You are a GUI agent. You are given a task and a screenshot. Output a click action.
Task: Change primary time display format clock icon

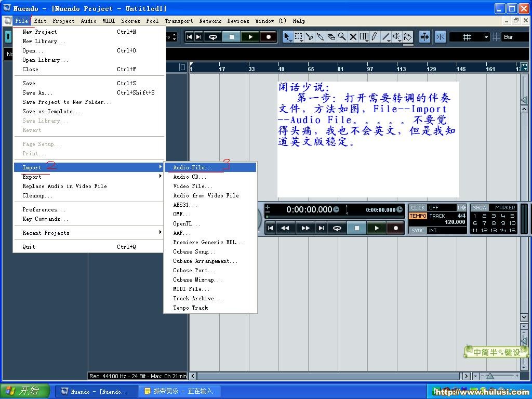[x=336, y=209]
